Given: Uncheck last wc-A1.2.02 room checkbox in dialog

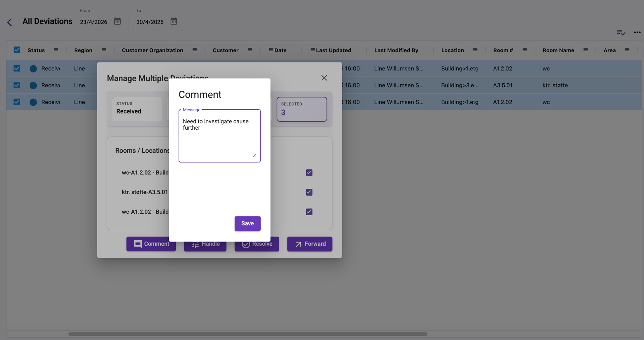Looking at the screenshot, I should click(309, 212).
